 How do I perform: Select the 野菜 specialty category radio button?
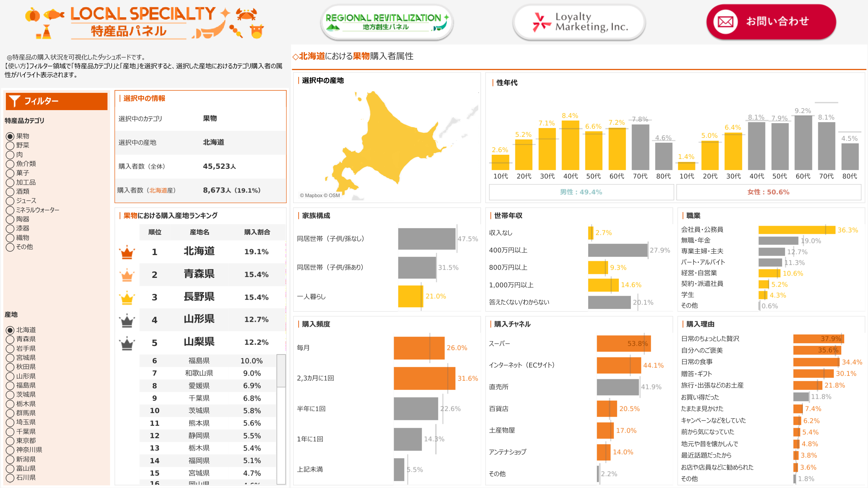coord(10,145)
